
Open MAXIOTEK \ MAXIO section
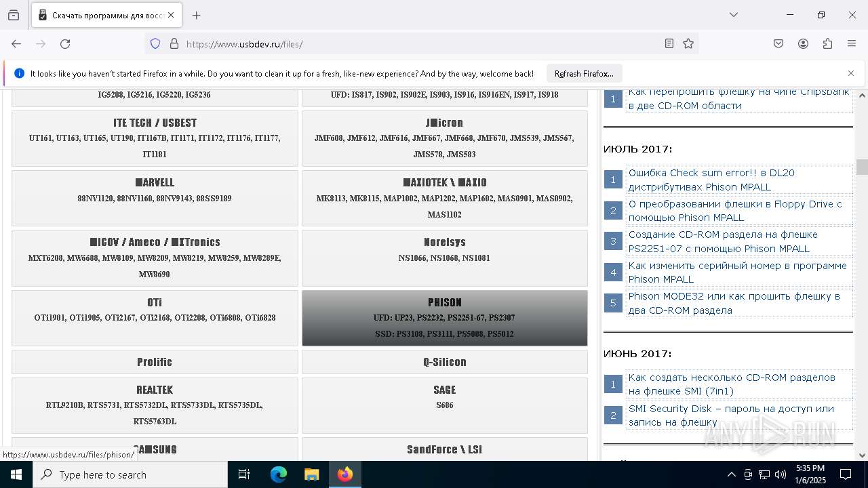click(444, 198)
